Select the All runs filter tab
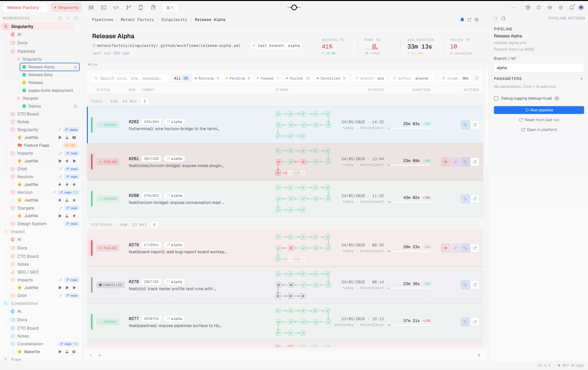 click(x=181, y=78)
